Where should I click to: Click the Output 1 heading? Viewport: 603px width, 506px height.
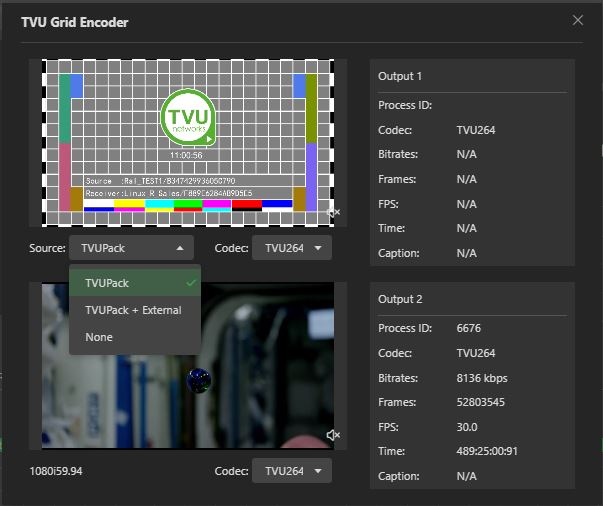pyautogui.click(x=400, y=76)
